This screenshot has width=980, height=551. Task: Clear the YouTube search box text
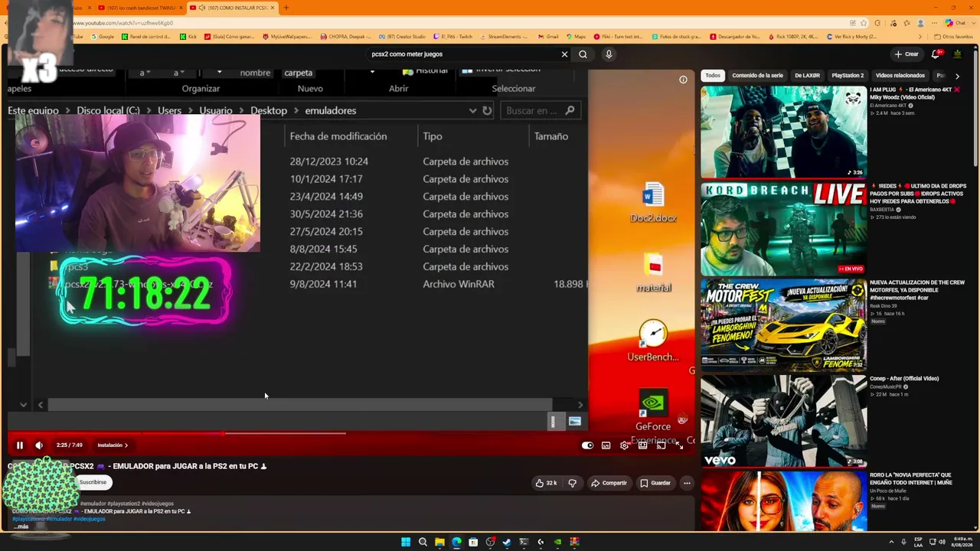coord(564,54)
